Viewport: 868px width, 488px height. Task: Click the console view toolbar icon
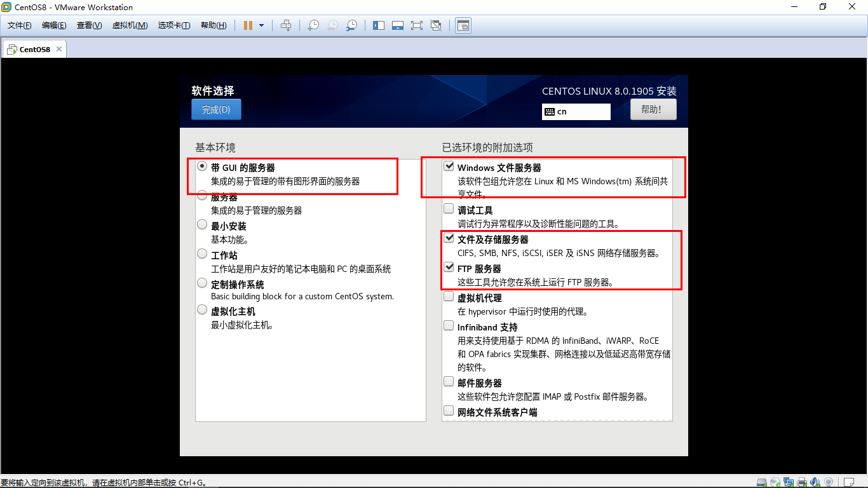coord(463,25)
